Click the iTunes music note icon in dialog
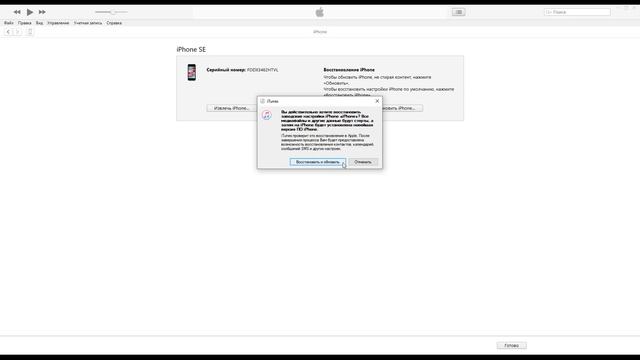This screenshot has height=360, width=640. tap(267, 115)
